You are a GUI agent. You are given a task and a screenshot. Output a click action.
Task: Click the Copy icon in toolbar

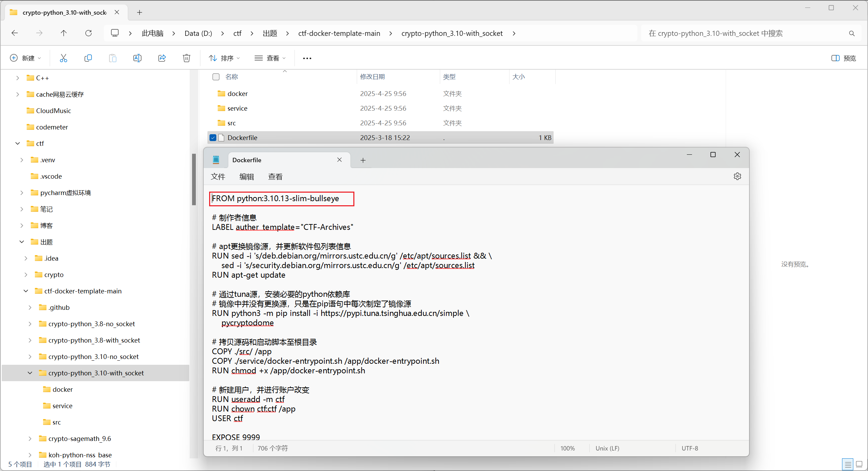click(x=88, y=58)
